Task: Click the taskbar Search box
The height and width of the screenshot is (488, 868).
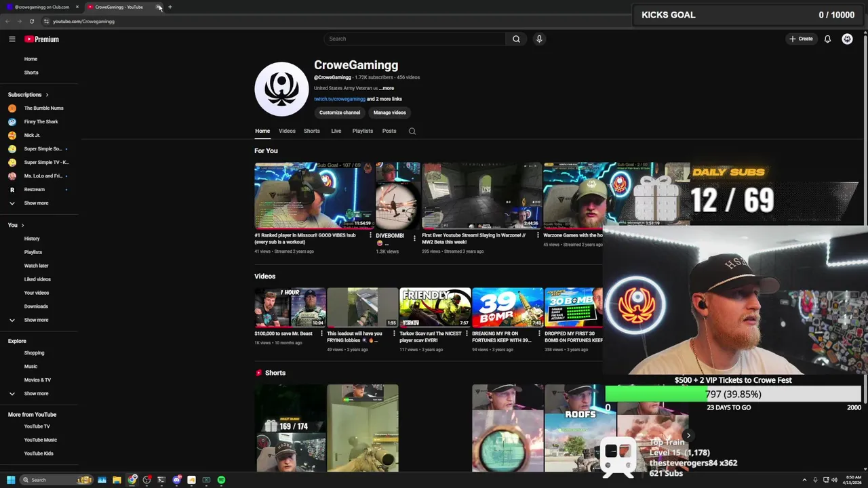Action: 56,480
